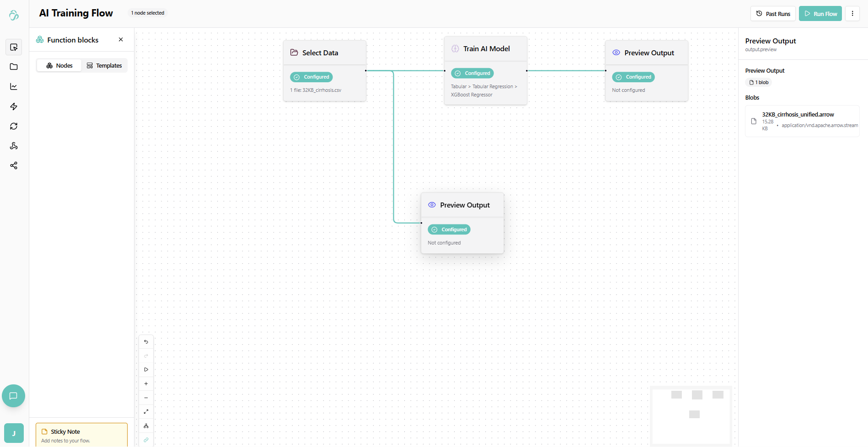
Task: Undo the last canvas action
Action: (146, 342)
